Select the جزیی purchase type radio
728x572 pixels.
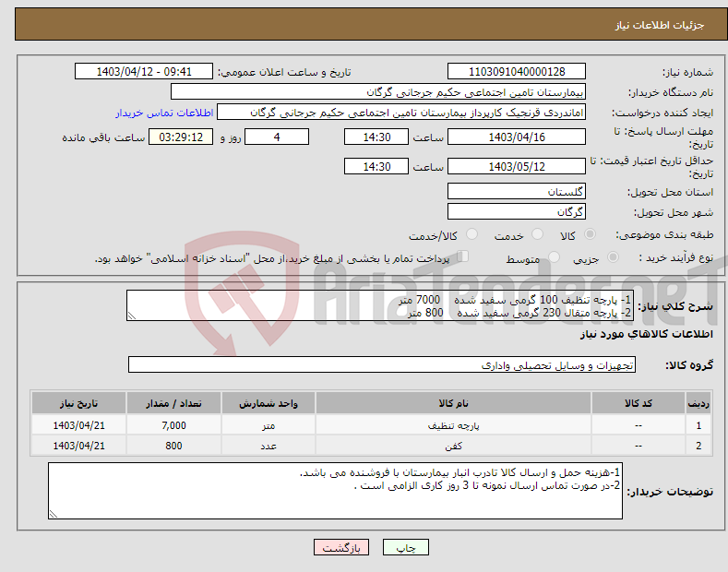tap(613, 256)
